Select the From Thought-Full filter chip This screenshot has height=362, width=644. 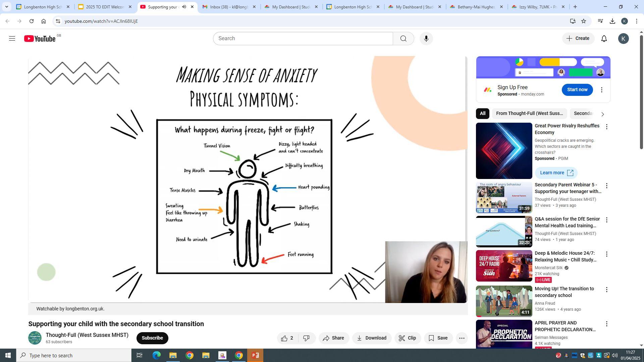[529, 113]
